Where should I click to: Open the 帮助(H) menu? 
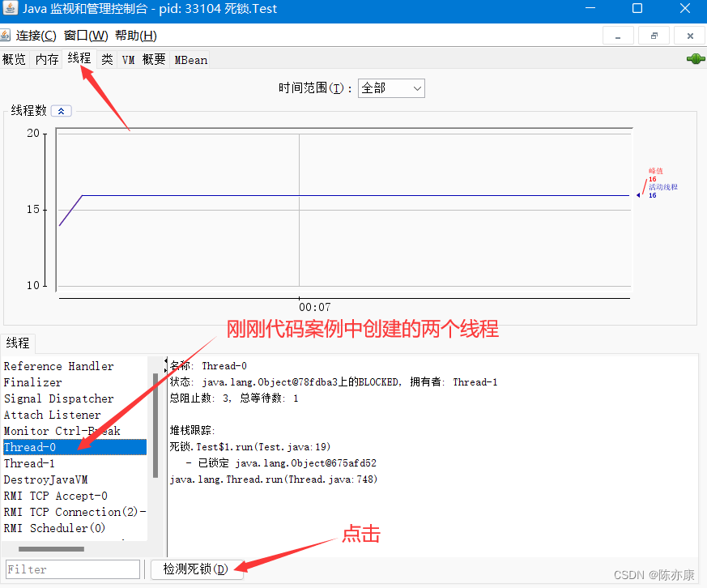click(136, 36)
